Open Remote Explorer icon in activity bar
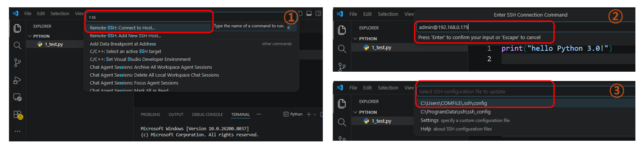This screenshot has width=644, height=148. (x=17, y=97)
